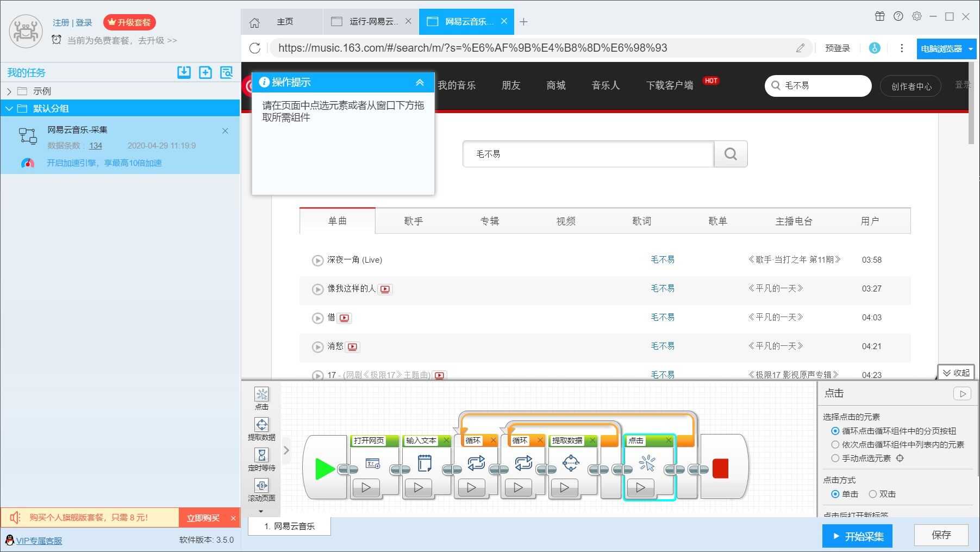Switch to the 专辑 tab
Image resolution: width=980 pixels, height=552 pixels.
pyautogui.click(x=489, y=221)
